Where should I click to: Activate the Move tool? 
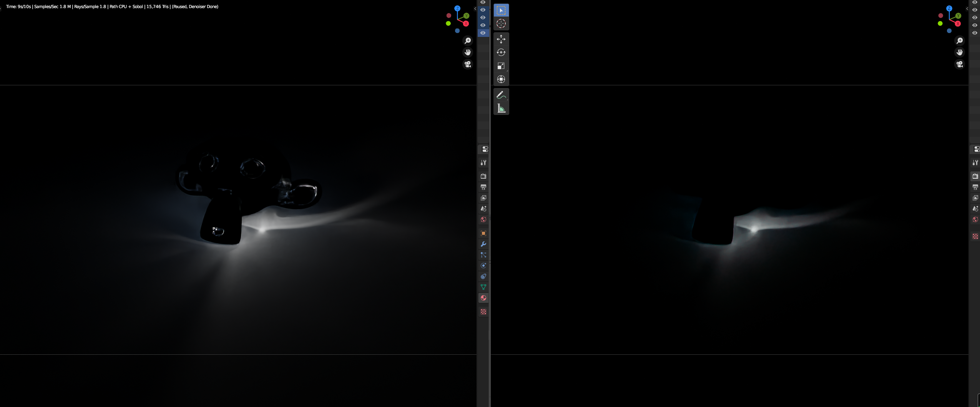pos(501,39)
